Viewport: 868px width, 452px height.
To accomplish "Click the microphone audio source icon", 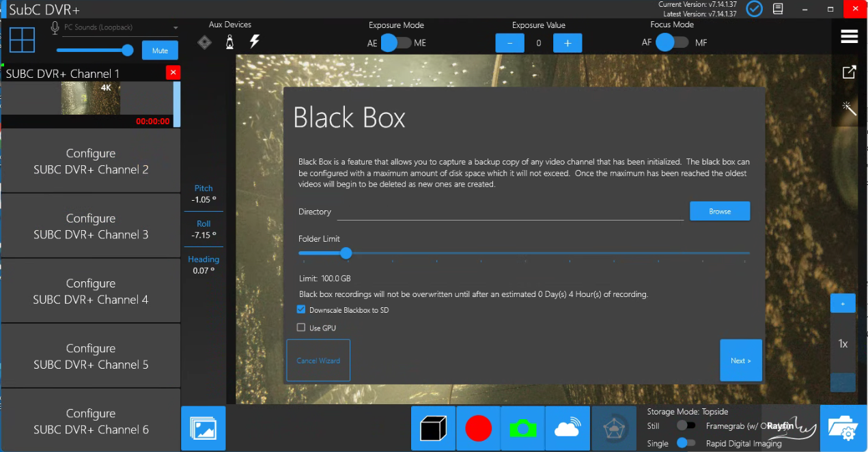I will pyautogui.click(x=55, y=28).
